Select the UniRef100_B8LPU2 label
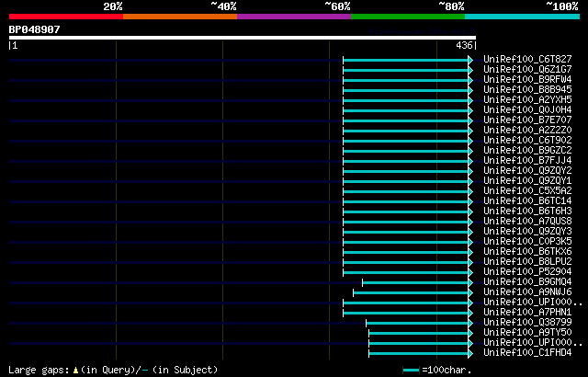 pos(527,261)
